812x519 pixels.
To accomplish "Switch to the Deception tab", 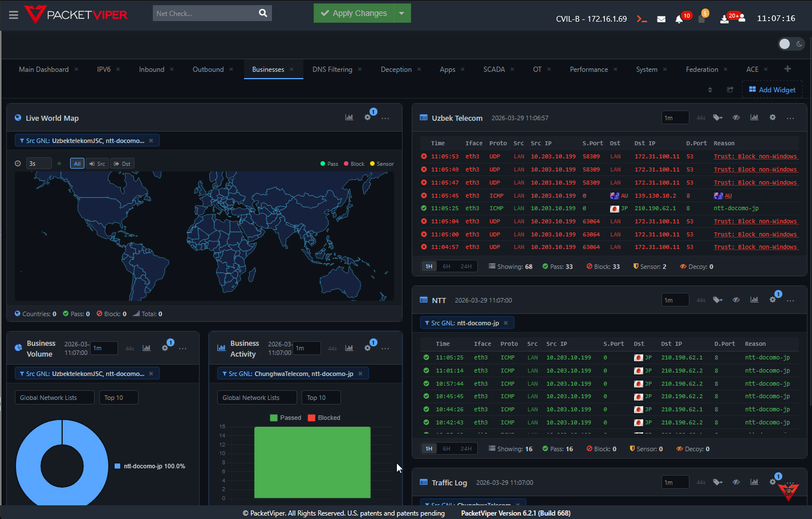I will 396,70.
